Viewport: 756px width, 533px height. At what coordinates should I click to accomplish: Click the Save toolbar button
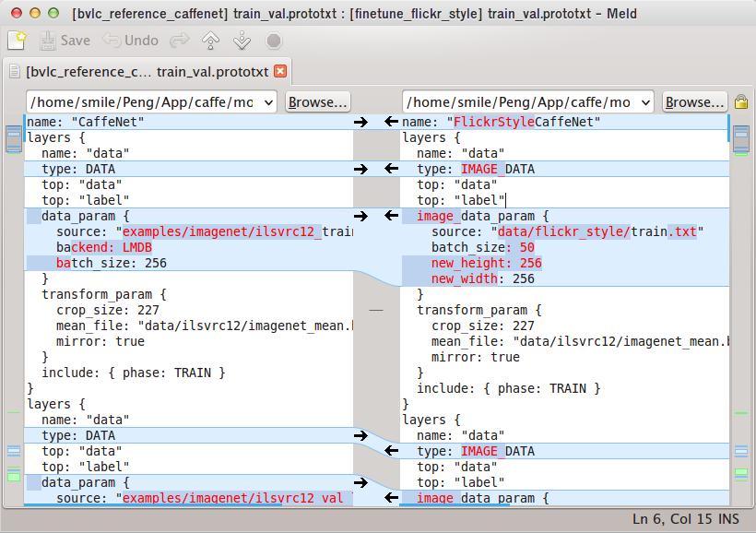click(x=64, y=41)
